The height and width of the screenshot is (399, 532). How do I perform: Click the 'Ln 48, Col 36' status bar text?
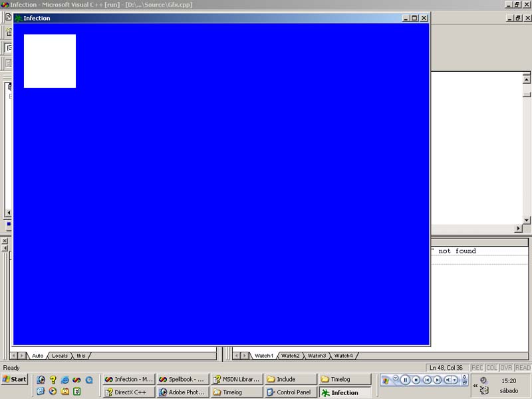click(x=446, y=368)
